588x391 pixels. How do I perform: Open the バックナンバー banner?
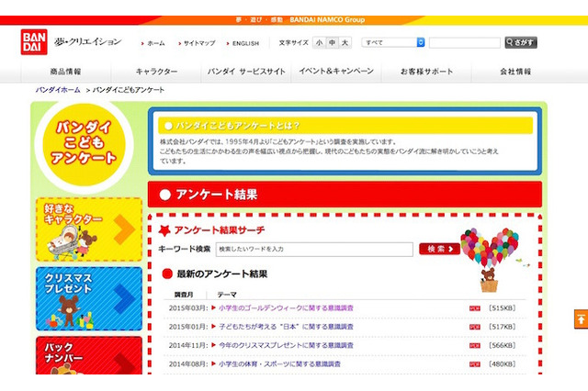tap(89, 355)
